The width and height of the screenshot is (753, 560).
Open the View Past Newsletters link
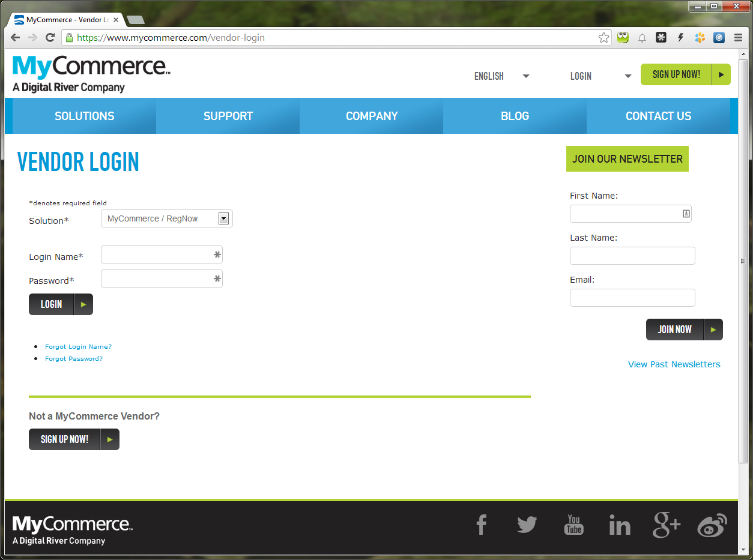tap(674, 364)
